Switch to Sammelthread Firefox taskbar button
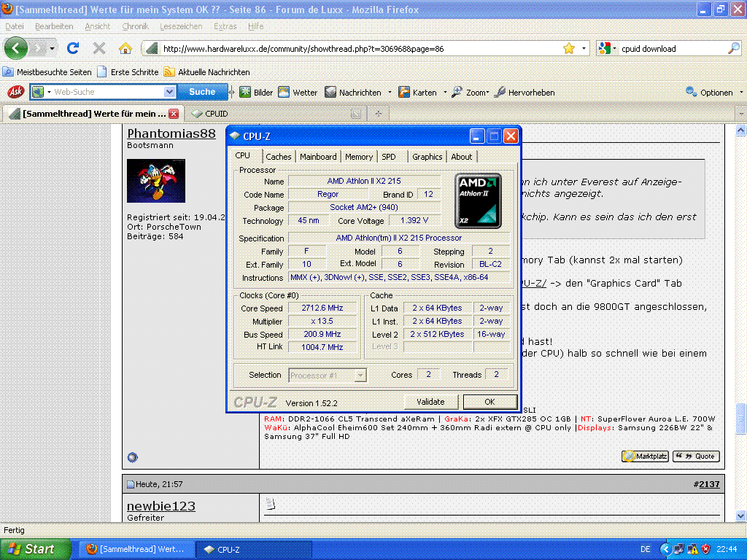This screenshot has height=560, width=747. [x=136, y=549]
